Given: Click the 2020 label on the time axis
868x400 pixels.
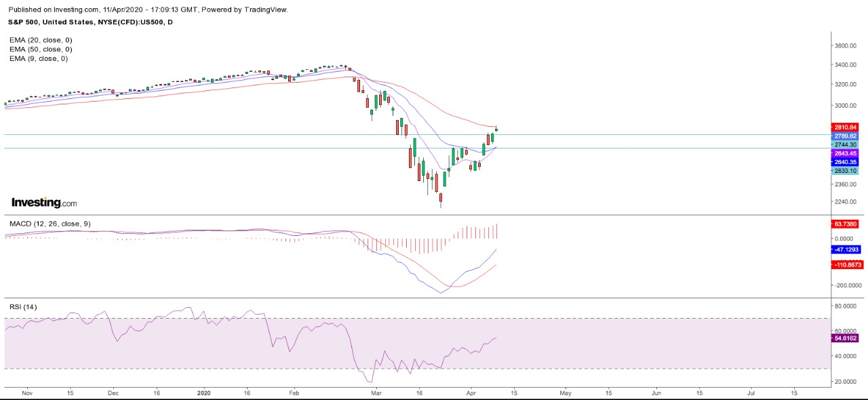Looking at the screenshot, I should click(204, 393).
